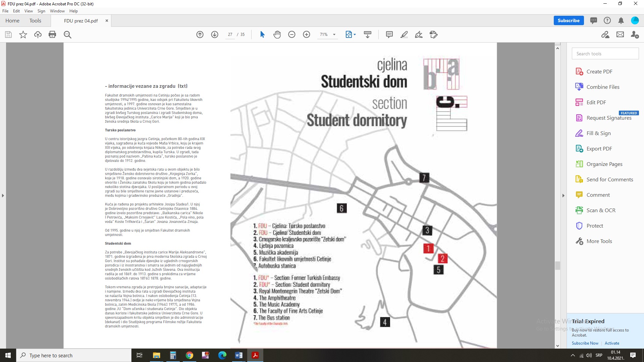Click the Subscribe Now link
The height and width of the screenshot is (362, 644).
pos(585,343)
